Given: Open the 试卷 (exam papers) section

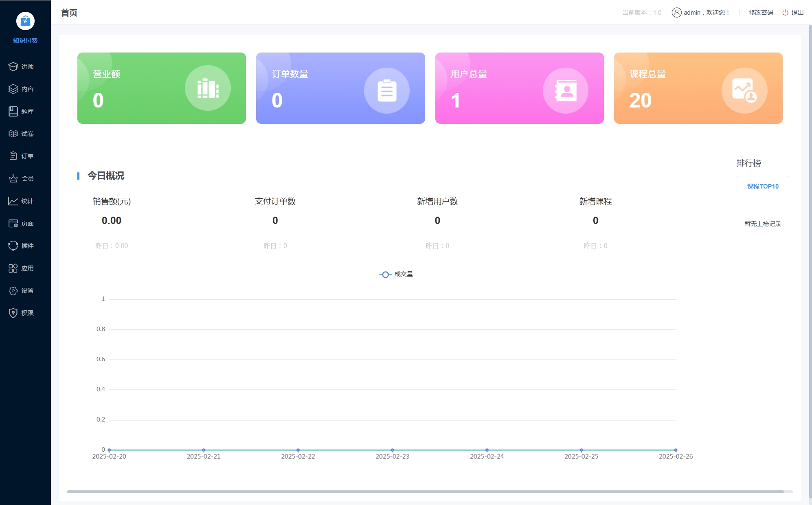Looking at the screenshot, I should click(x=25, y=134).
